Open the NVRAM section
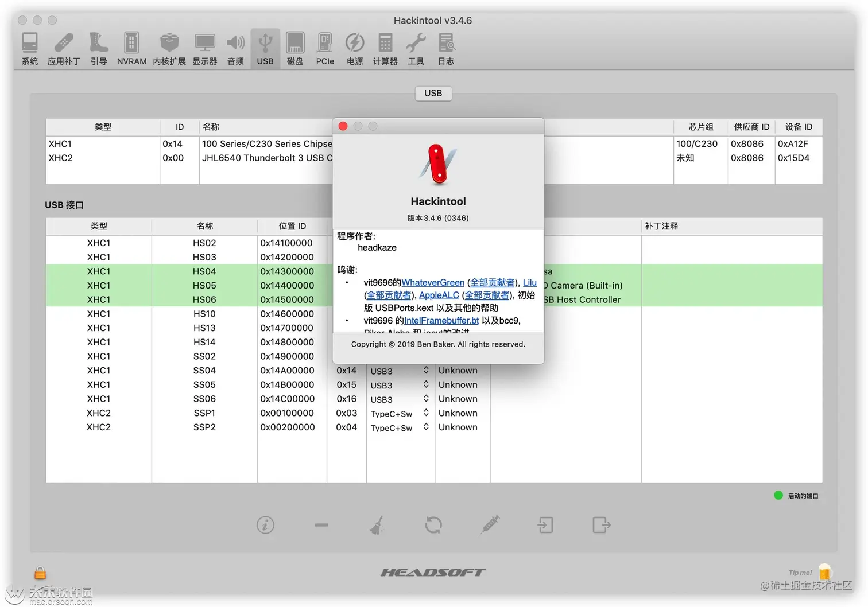Image resolution: width=868 pixels, height=607 pixels. point(131,49)
